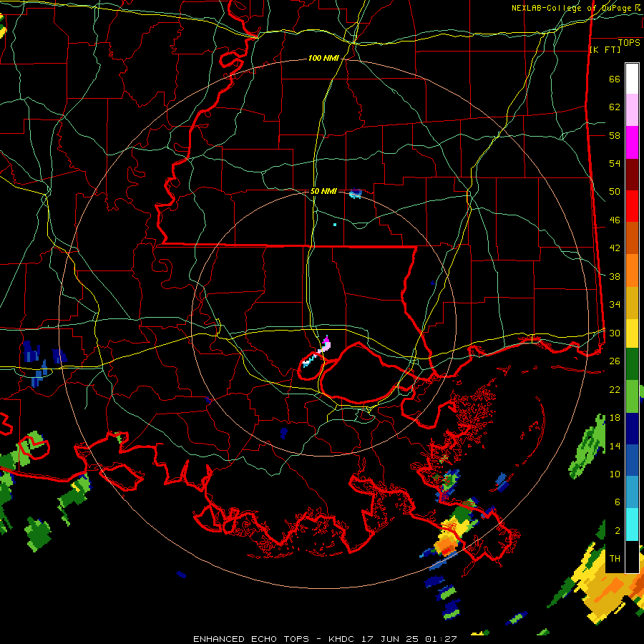Select the navy blue scale swatch

632,429
